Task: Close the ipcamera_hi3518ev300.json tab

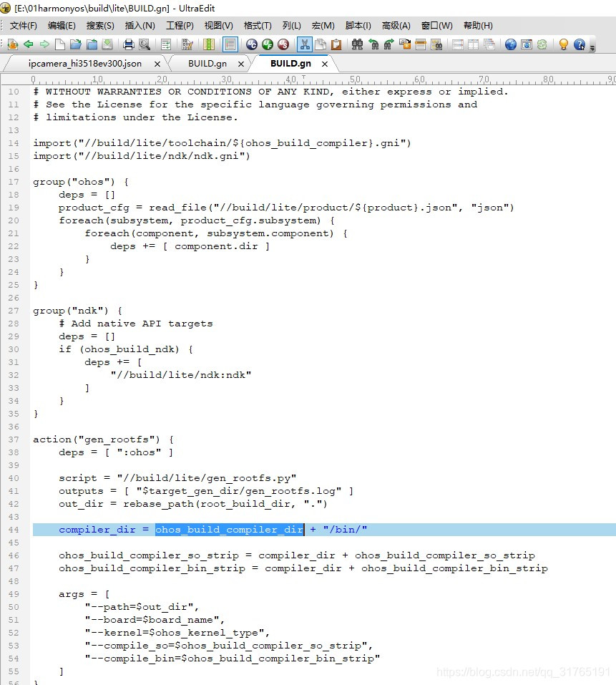Action: pyautogui.click(x=157, y=64)
